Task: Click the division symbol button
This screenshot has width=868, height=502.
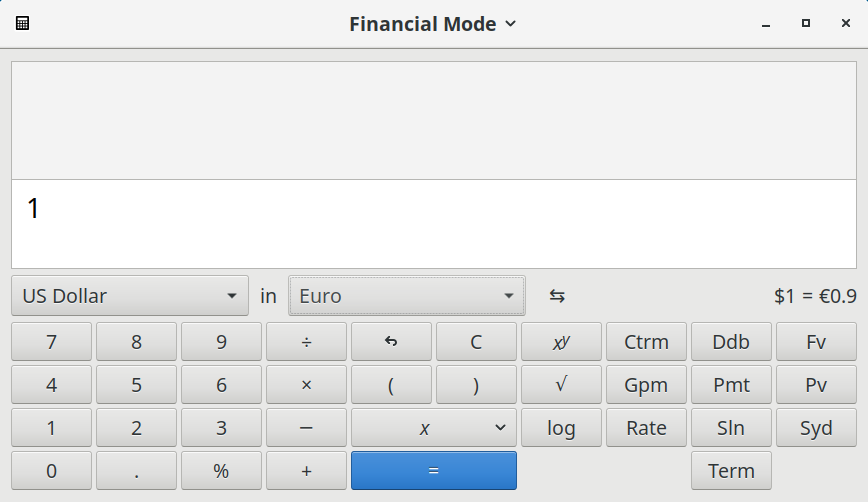Action: pos(306,342)
